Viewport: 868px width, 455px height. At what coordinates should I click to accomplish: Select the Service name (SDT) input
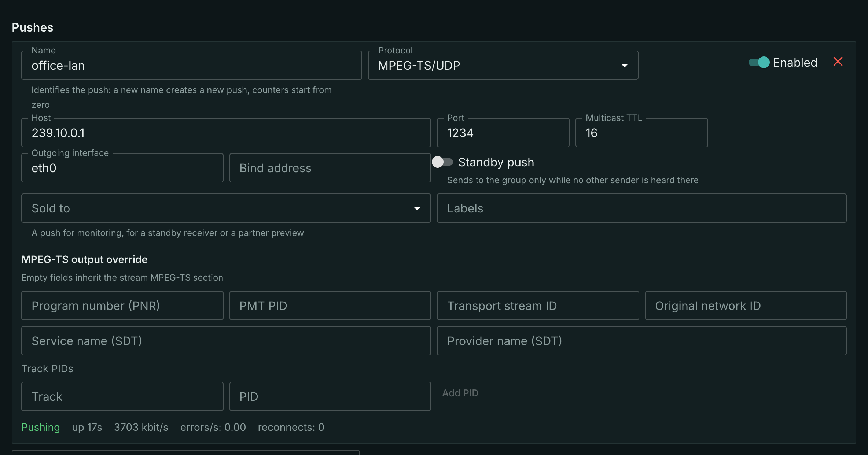point(226,341)
